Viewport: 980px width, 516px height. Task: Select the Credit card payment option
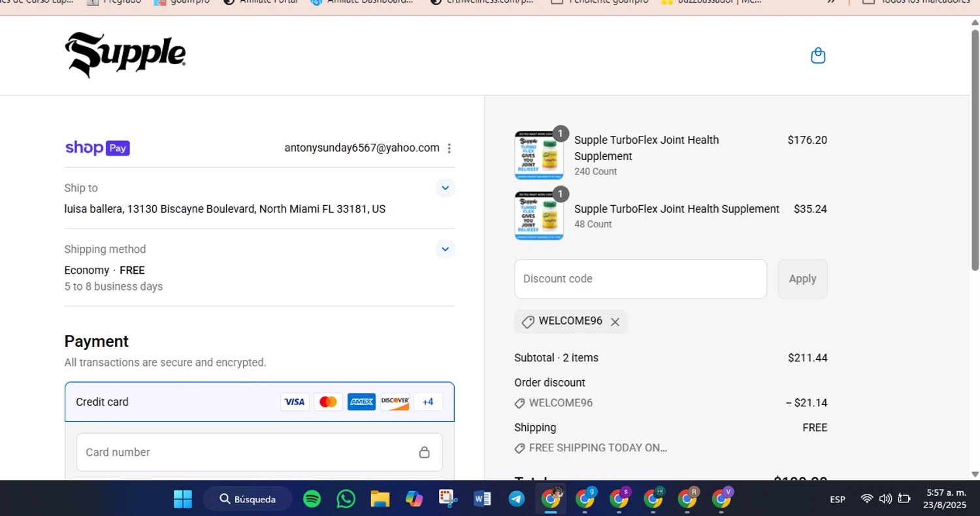coord(259,402)
